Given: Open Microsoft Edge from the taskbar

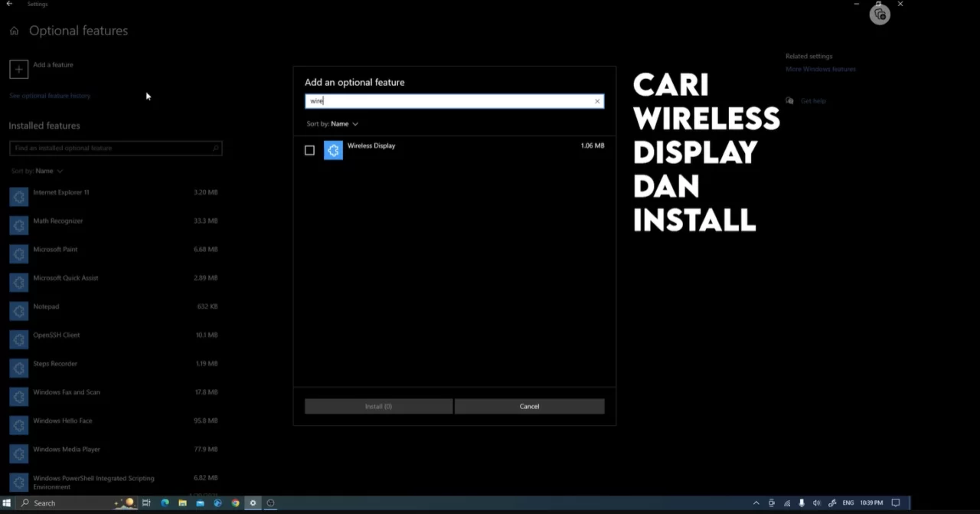Looking at the screenshot, I should pyautogui.click(x=165, y=503).
